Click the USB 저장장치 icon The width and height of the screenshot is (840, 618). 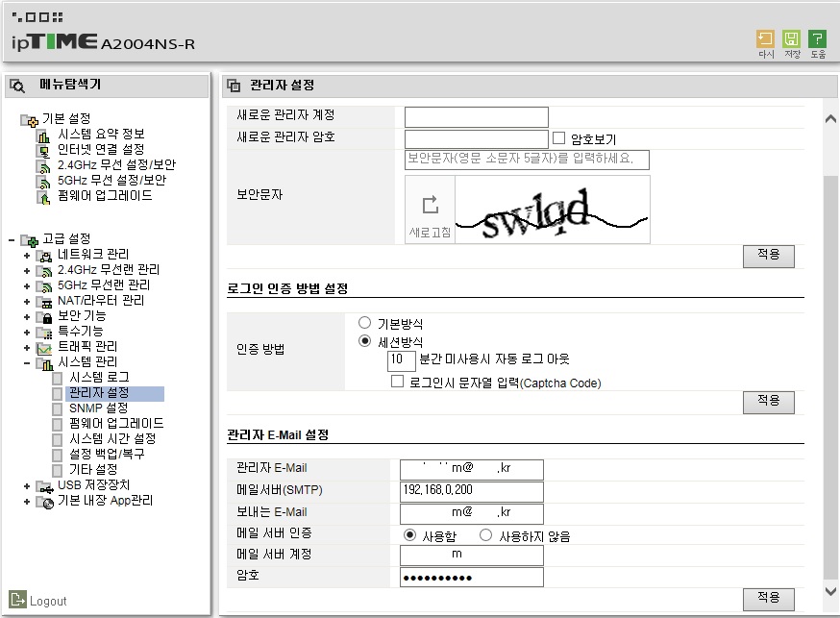click(44, 487)
